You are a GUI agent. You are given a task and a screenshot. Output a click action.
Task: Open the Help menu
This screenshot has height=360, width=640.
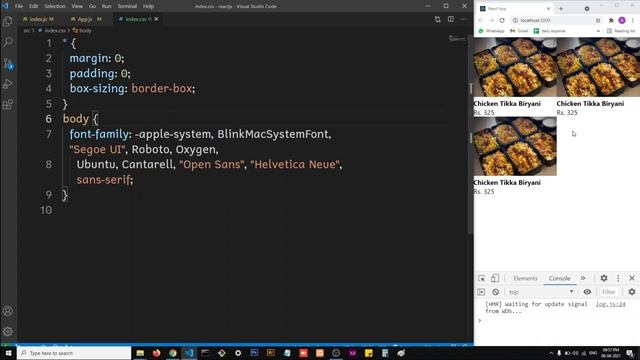click(x=149, y=6)
